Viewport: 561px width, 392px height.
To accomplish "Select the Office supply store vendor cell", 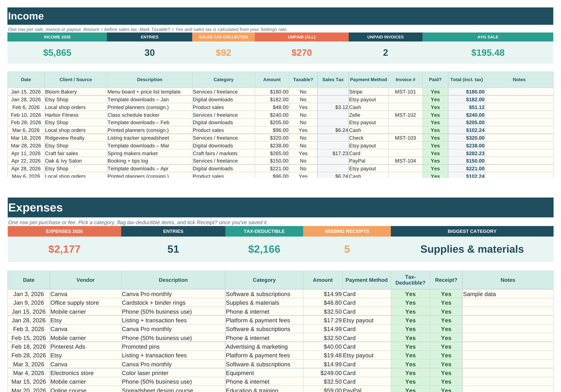I will click(x=86, y=303).
